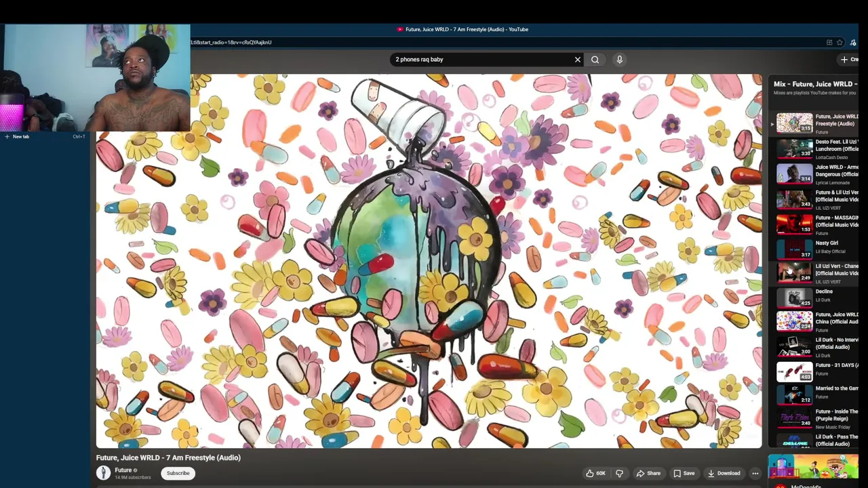Download the video
Image resolution: width=868 pixels, height=488 pixels.
click(724, 473)
